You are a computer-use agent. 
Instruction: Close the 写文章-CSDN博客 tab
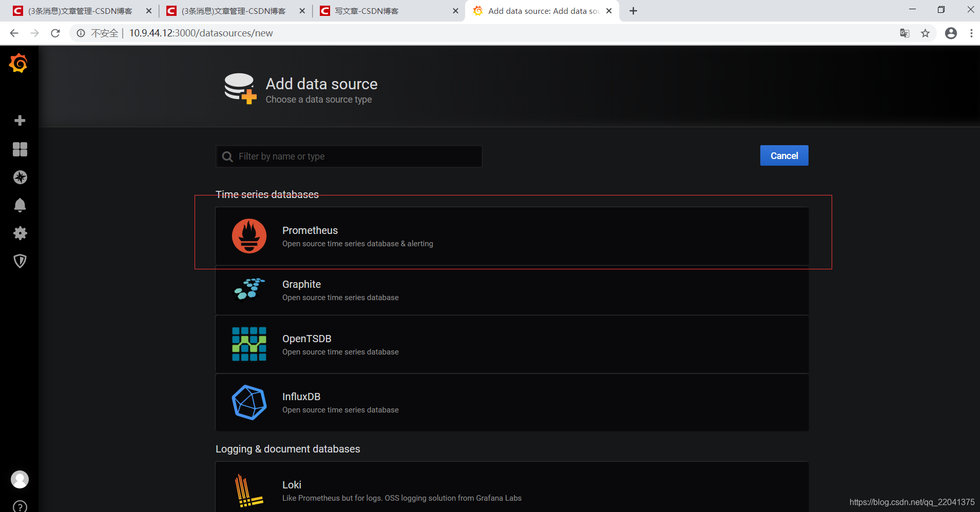pyautogui.click(x=455, y=11)
